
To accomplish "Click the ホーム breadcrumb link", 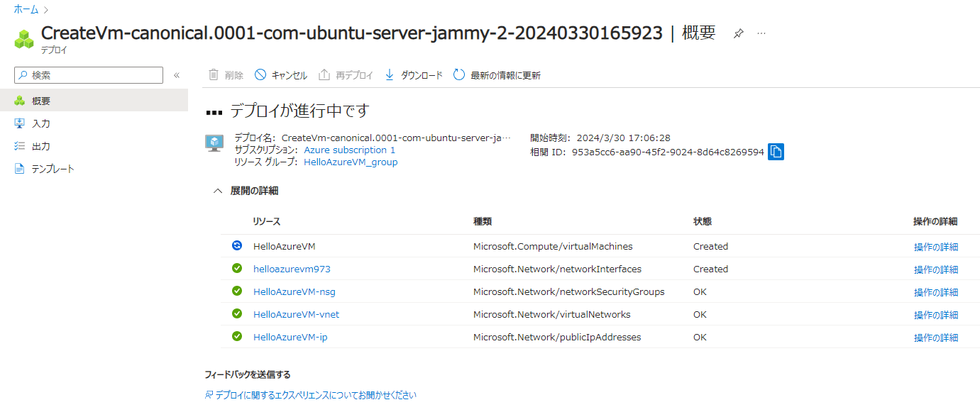I will tap(26, 10).
